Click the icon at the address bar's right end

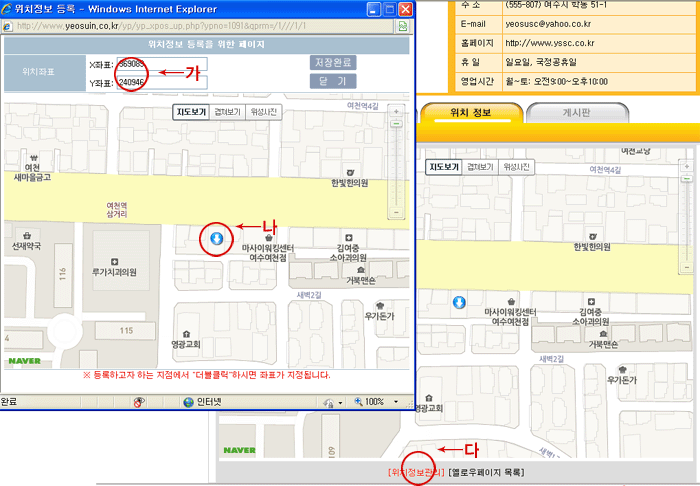[403, 26]
